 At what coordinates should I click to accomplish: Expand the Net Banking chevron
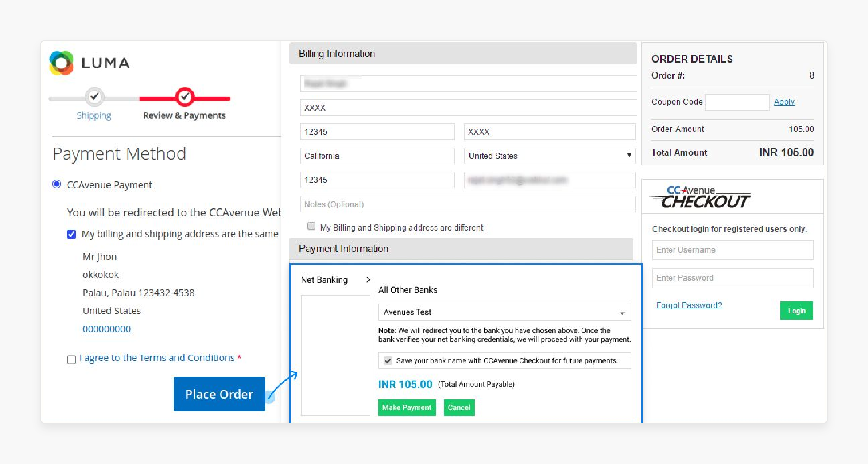tap(368, 280)
